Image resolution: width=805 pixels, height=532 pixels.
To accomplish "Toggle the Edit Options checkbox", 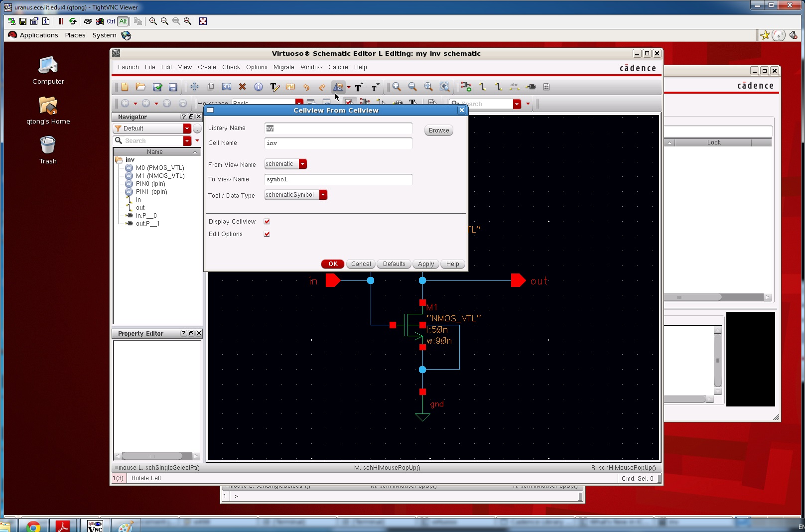I will tap(267, 234).
